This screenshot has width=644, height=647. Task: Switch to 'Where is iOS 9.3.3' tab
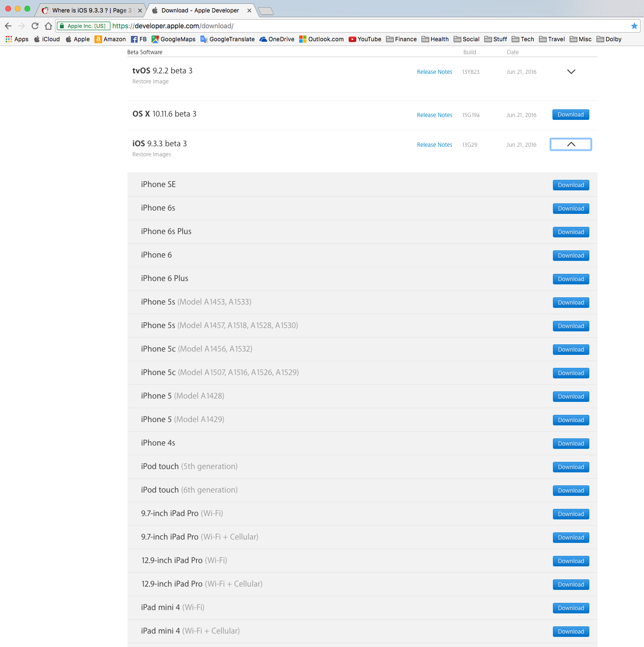[91, 10]
